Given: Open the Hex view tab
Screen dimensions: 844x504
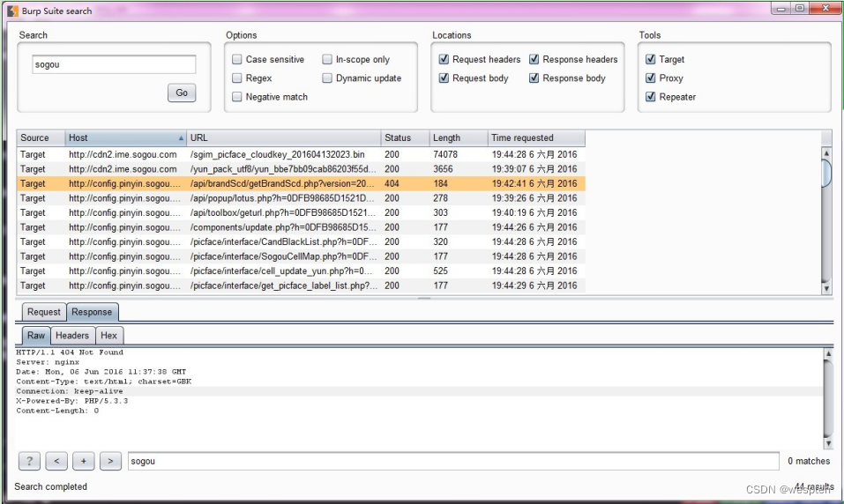Looking at the screenshot, I should pos(108,336).
